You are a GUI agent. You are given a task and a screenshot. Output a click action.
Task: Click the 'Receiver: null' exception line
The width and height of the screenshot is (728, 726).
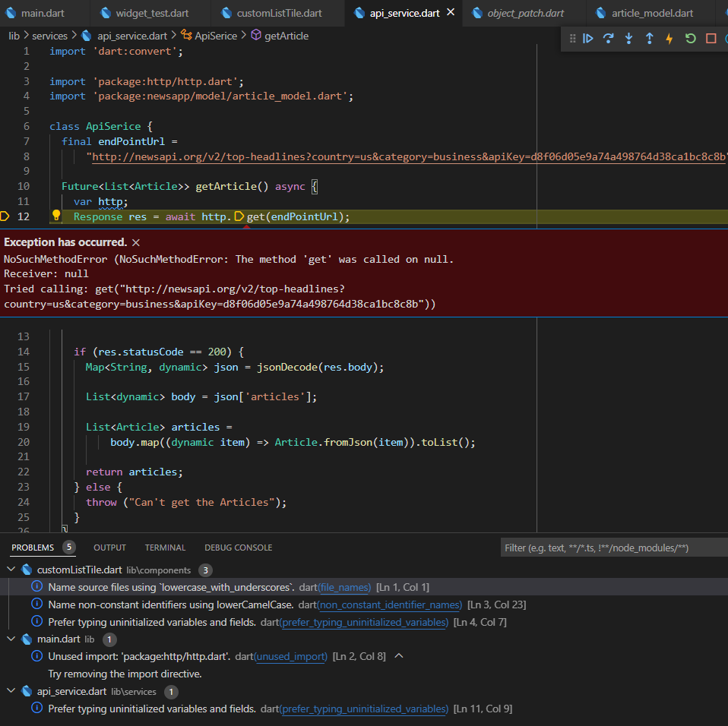tap(46, 273)
